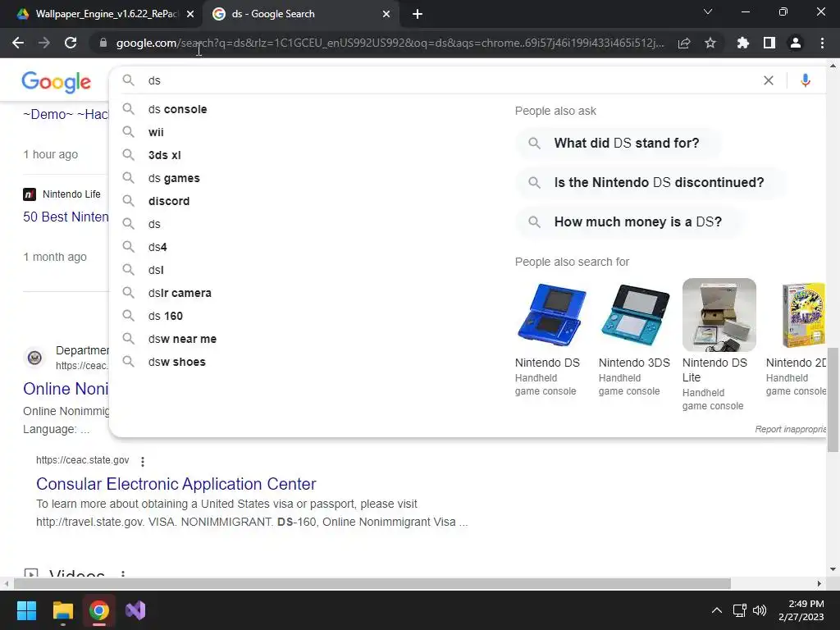Open clock and date in taskbar
Image resolution: width=840 pixels, height=630 pixels.
801,610
